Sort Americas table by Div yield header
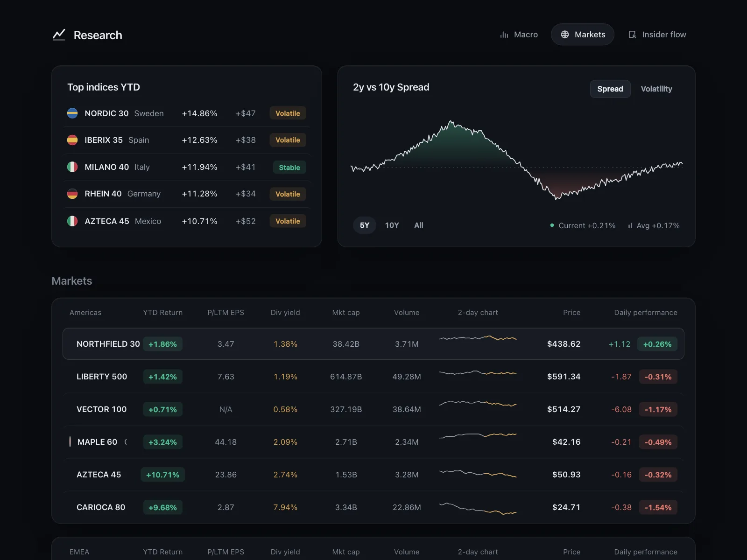Viewport: 747px width, 560px height. [285, 313]
